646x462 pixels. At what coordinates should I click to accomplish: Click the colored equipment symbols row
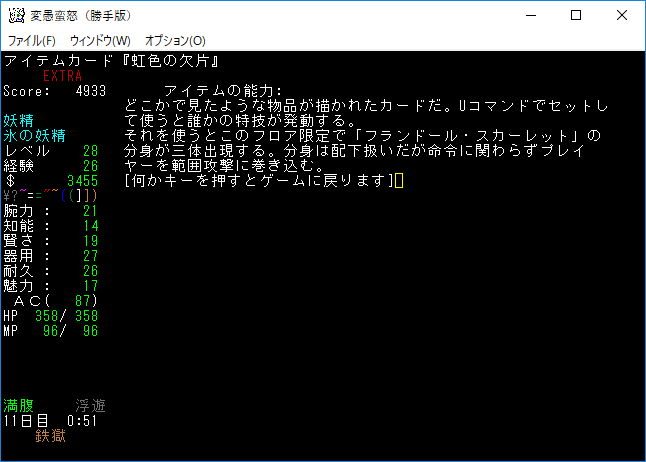(x=51, y=195)
